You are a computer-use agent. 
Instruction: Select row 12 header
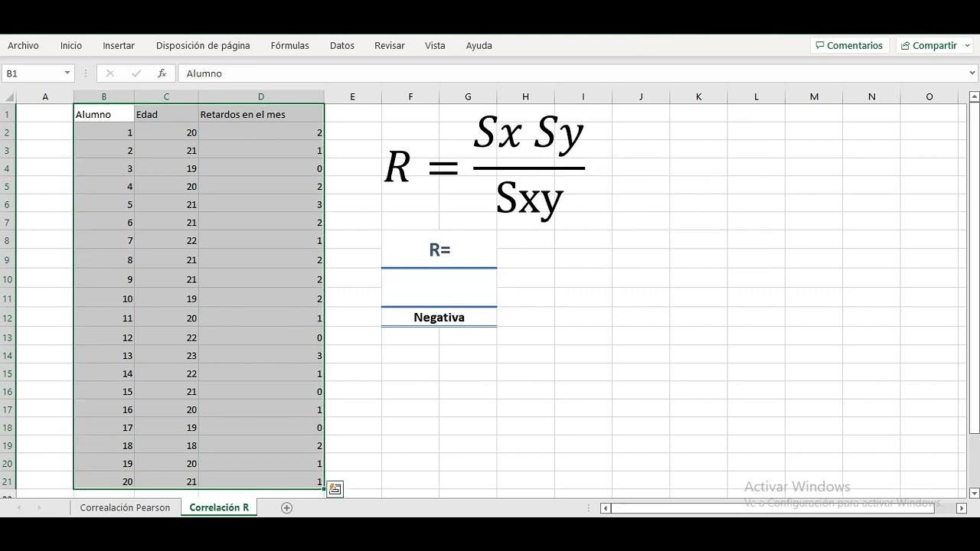8,318
